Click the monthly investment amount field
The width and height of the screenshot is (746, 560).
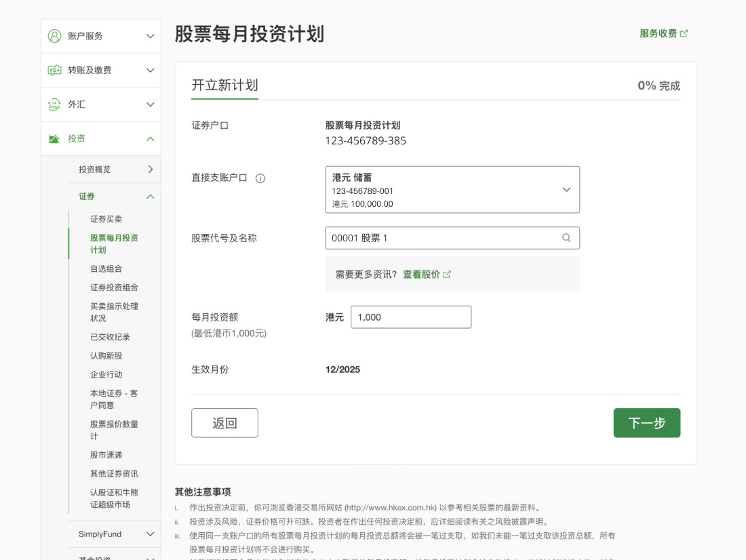coord(410,317)
